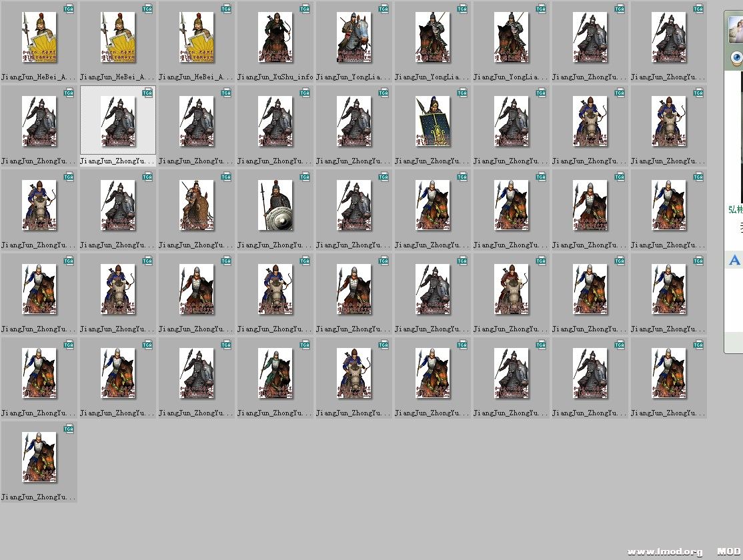Select the lone thumbnail in the bottom row

point(39,457)
